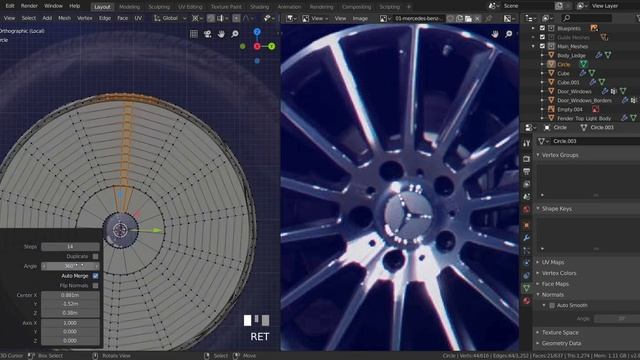Toggle the Blueprints collection checkbox

542,28
